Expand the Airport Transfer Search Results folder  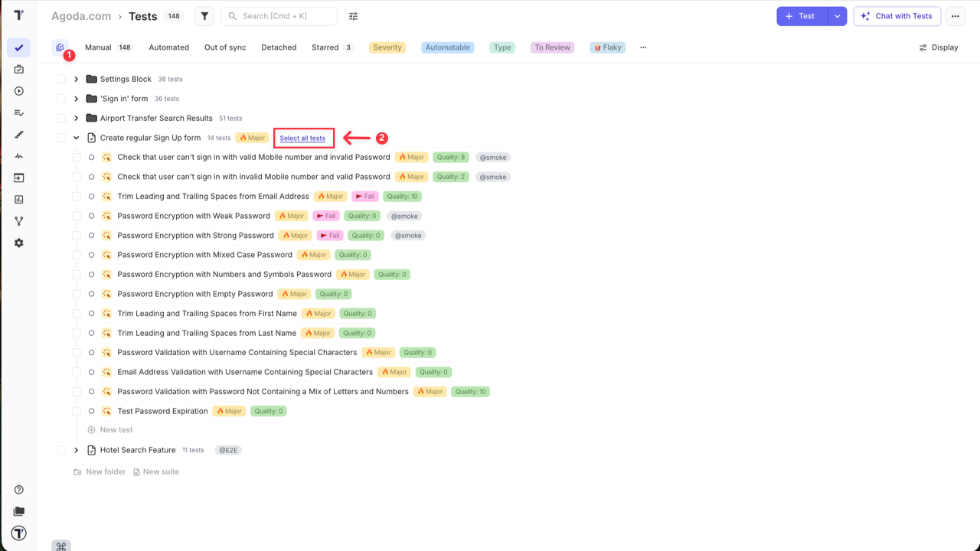tap(75, 118)
